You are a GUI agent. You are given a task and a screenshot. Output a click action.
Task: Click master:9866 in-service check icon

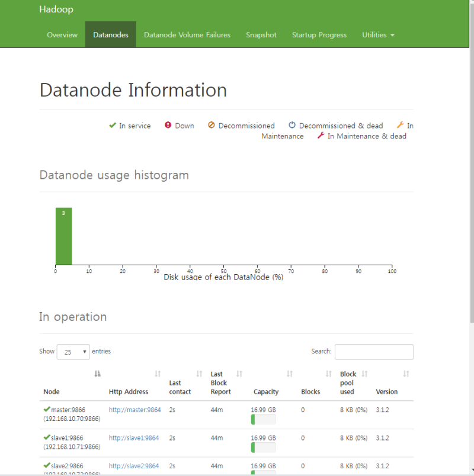(x=47, y=409)
